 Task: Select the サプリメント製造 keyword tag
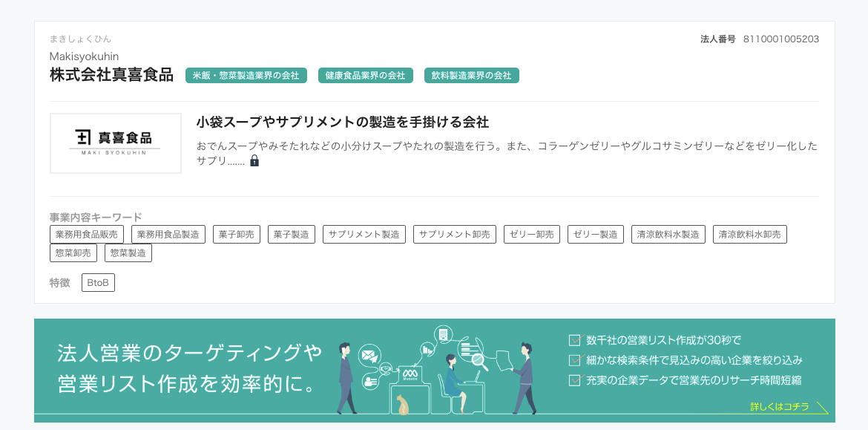click(x=364, y=235)
